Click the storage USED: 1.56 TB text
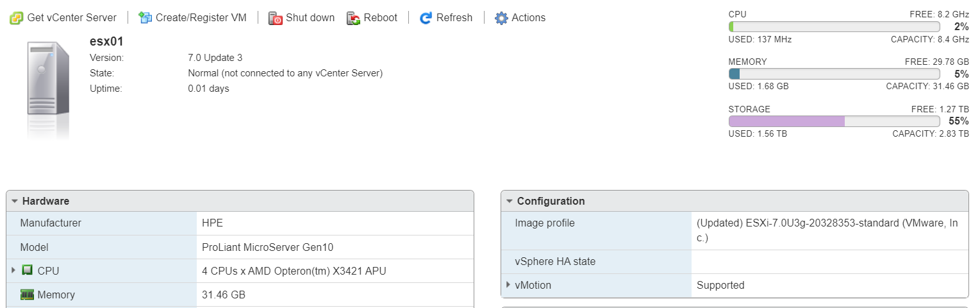The height and width of the screenshot is (308, 980). click(x=758, y=133)
